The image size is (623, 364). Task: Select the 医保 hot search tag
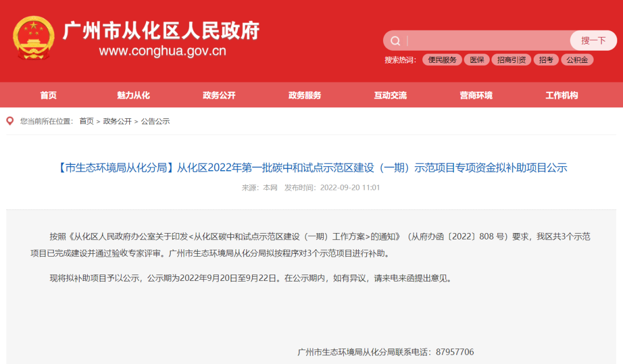[477, 60]
